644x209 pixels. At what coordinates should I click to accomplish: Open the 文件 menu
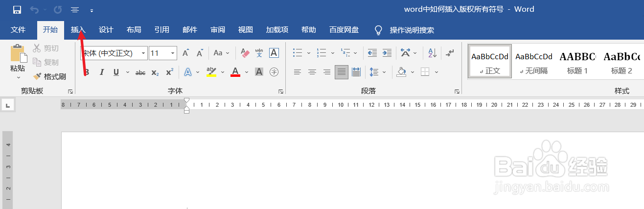18,30
